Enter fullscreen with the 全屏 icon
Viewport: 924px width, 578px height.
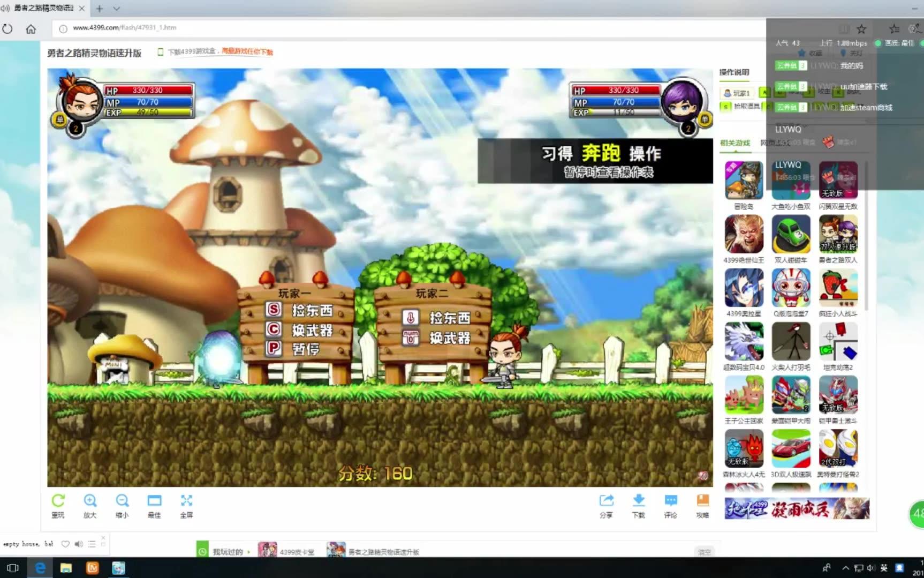[x=186, y=501]
